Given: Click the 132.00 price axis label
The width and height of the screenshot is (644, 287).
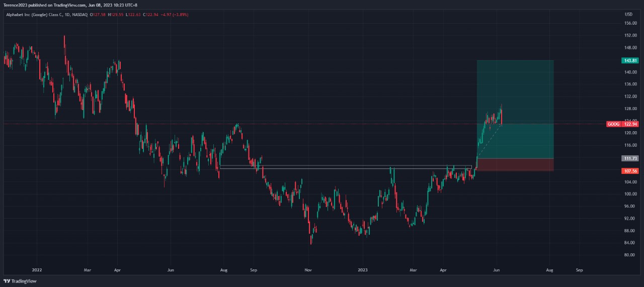Looking at the screenshot, I should coord(630,97).
